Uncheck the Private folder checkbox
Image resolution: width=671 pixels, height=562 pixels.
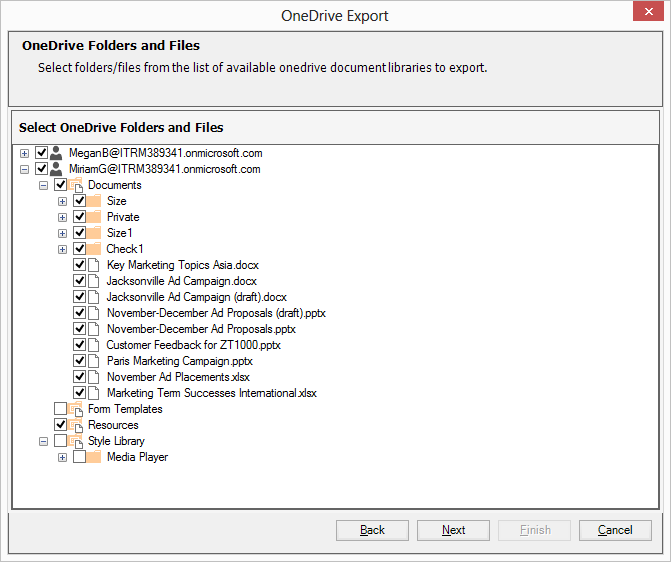pyautogui.click(x=80, y=217)
